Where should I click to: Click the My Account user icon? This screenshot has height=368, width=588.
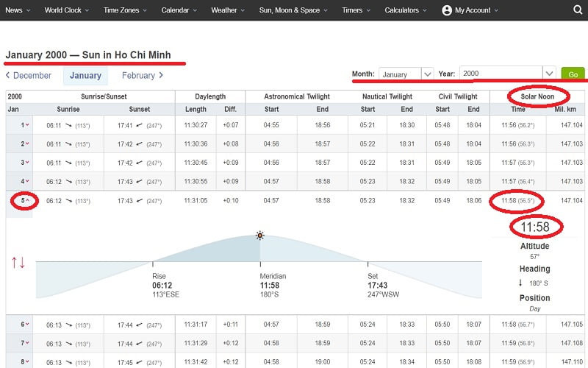coord(446,10)
